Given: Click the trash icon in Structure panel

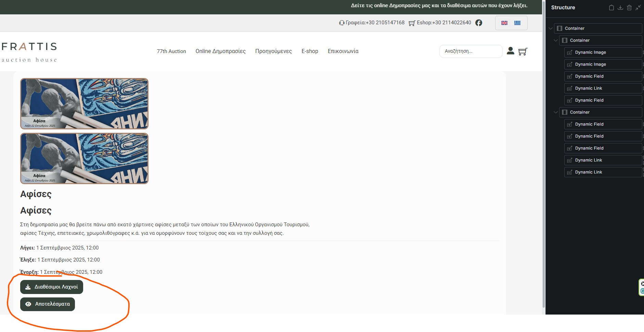Looking at the screenshot, I should click(x=629, y=8).
